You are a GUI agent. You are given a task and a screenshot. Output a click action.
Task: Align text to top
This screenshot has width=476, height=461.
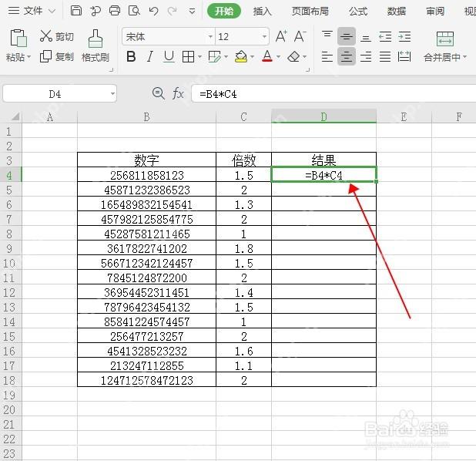click(x=327, y=36)
